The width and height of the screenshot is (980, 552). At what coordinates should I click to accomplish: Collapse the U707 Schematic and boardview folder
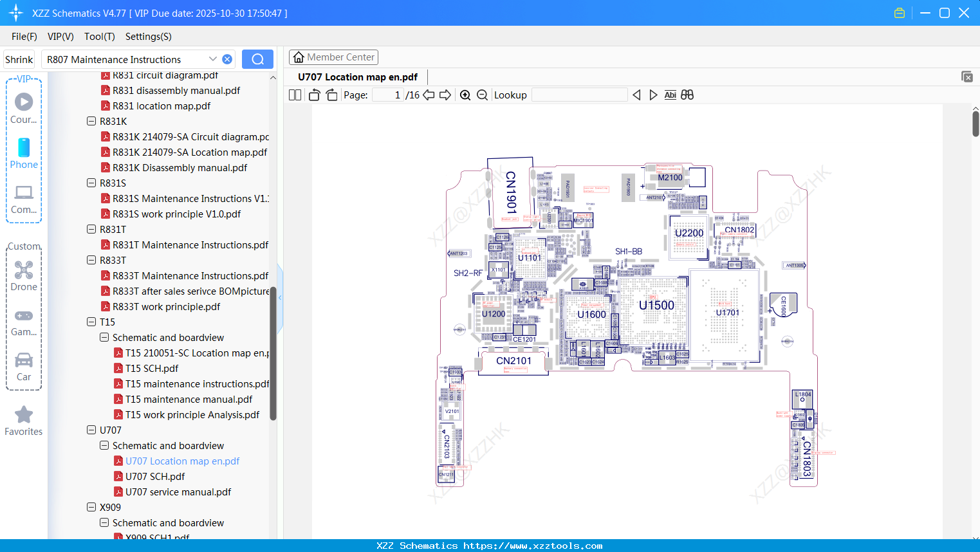(x=104, y=445)
